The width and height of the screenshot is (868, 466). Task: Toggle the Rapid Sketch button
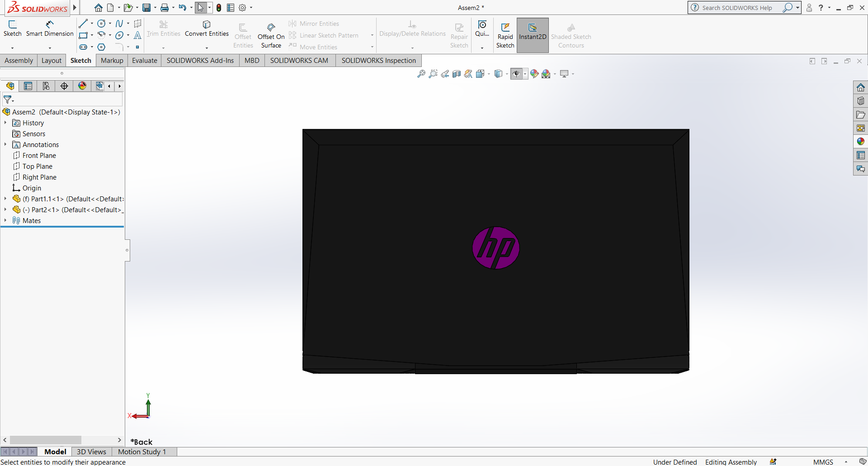pyautogui.click(x=505, y=35)
